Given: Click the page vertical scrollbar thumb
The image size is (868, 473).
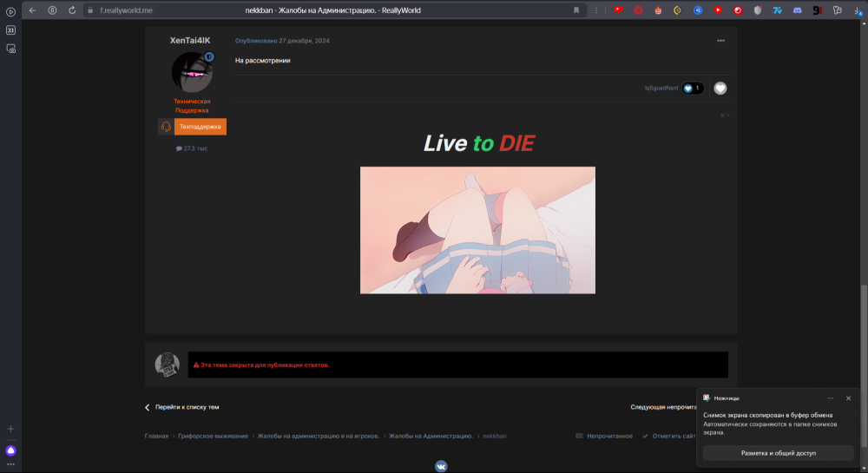Looking at the screenshot, I should tap(865, 365).
